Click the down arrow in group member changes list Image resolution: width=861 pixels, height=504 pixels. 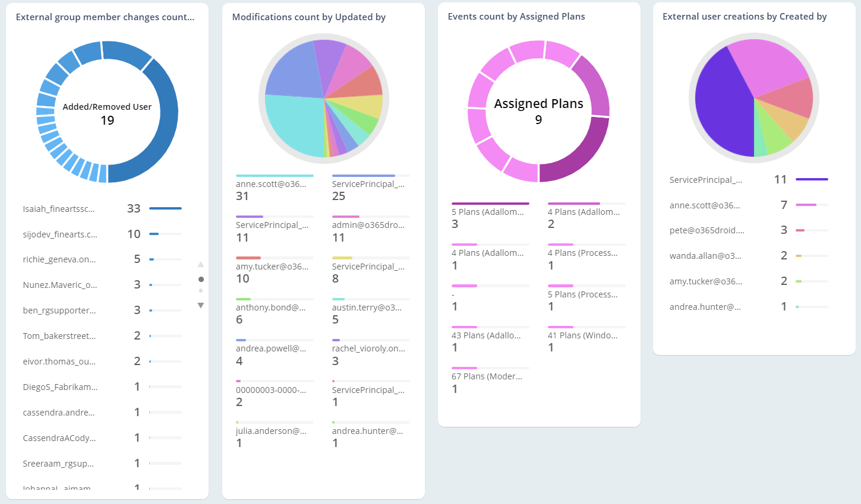click(x=201, y=305)
